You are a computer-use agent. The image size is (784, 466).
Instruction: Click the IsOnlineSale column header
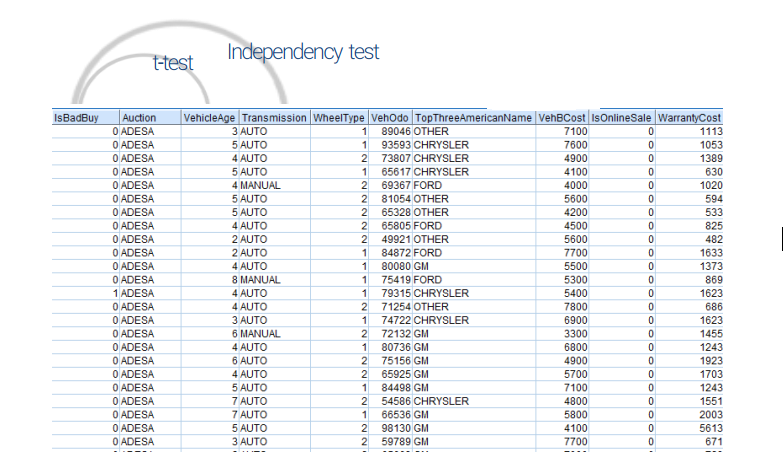click(x=622, y=118)
